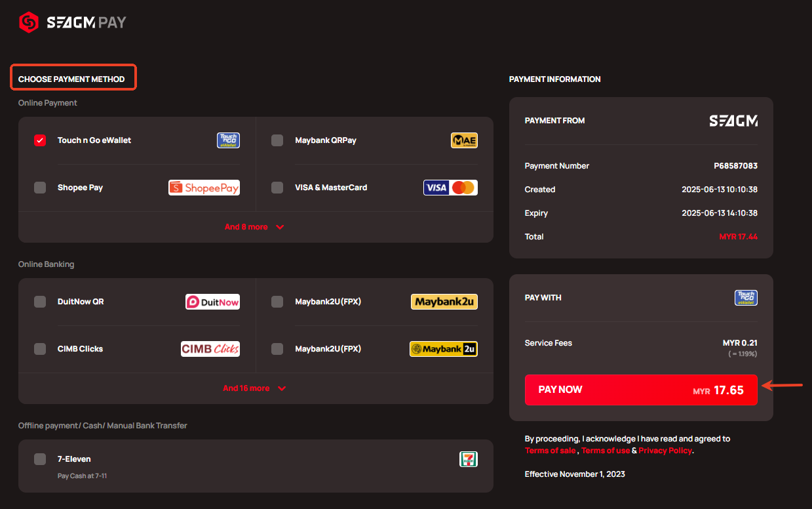
Task: Click the total amount MYR 17.44
Action: [x=738, y=237]
